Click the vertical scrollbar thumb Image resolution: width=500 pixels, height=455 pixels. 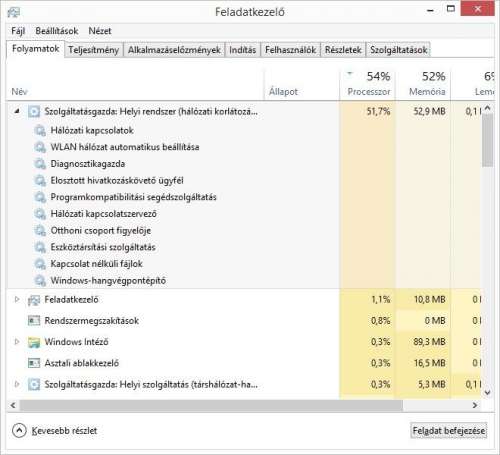click(487, 140)
